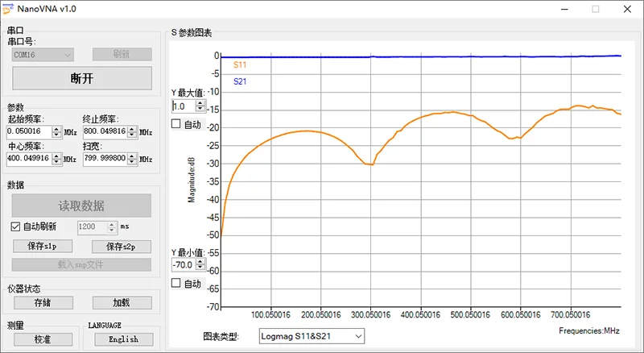
Task: Enable 自动 checkbox under Y 最小值
Action: click(175, 283)
